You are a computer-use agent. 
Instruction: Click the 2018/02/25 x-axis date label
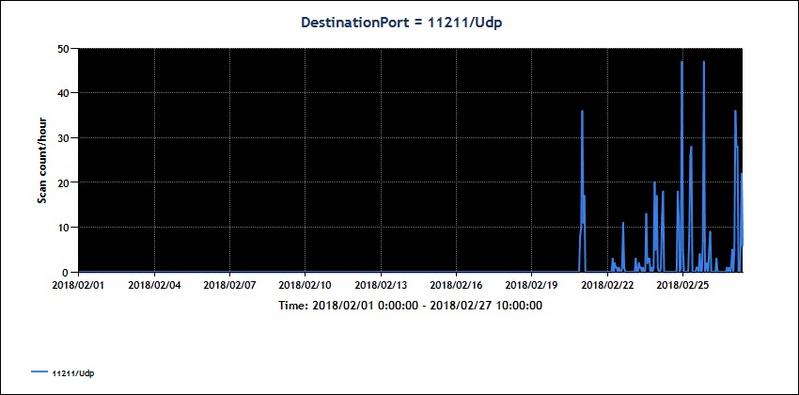coord(682,285)
